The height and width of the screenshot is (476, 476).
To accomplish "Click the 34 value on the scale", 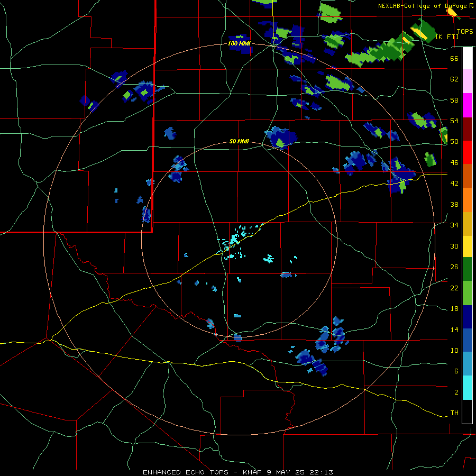I will pos(454,225).
